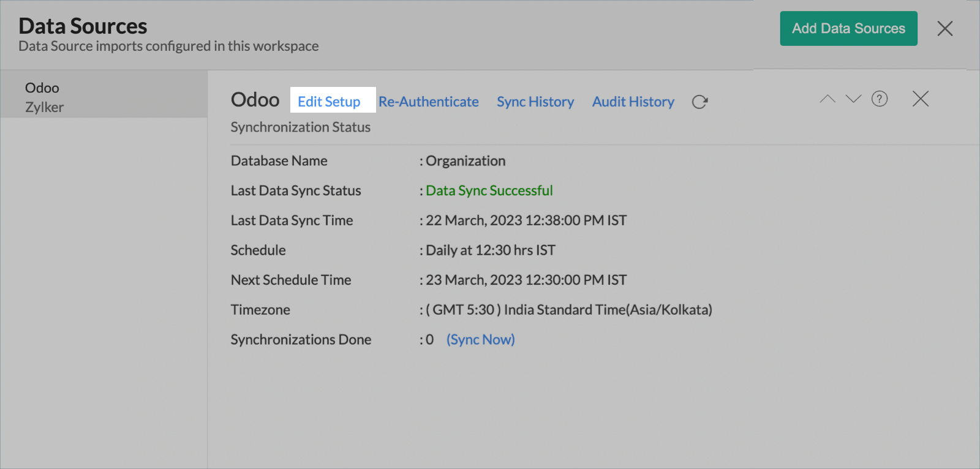Click the 22 March last sync time
This screenshot has width=980, height=469.
pos(526,220)
